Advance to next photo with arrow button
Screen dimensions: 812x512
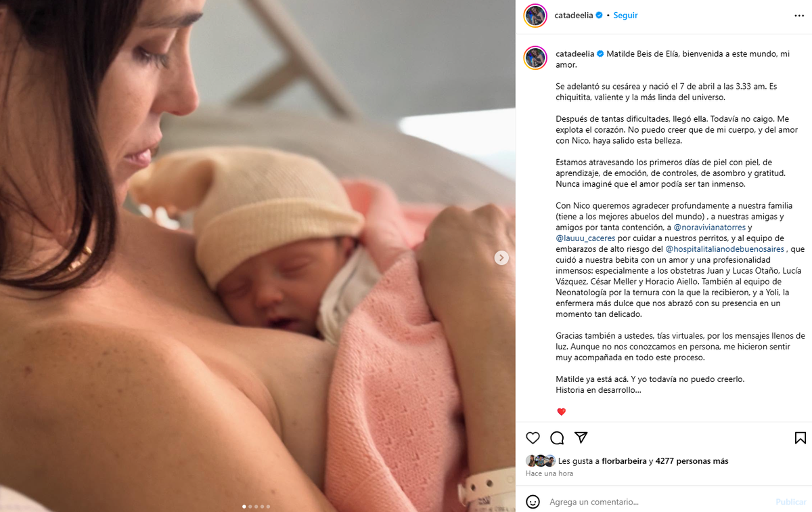pos(501,257)
